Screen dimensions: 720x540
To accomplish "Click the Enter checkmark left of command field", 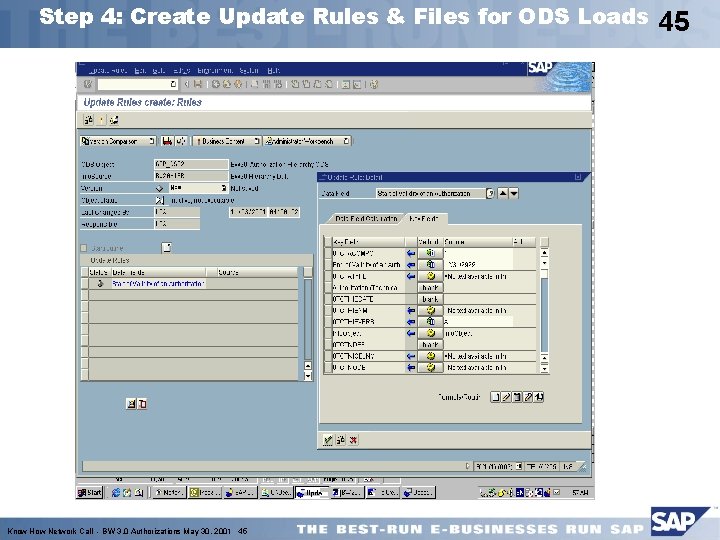I will pyautogui.click(x=88, y=84).
